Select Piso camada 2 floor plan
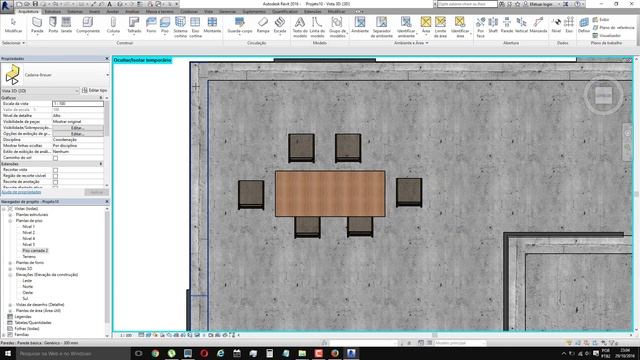The height and width of the screenshot is (360, 640). tap(35, 251)
